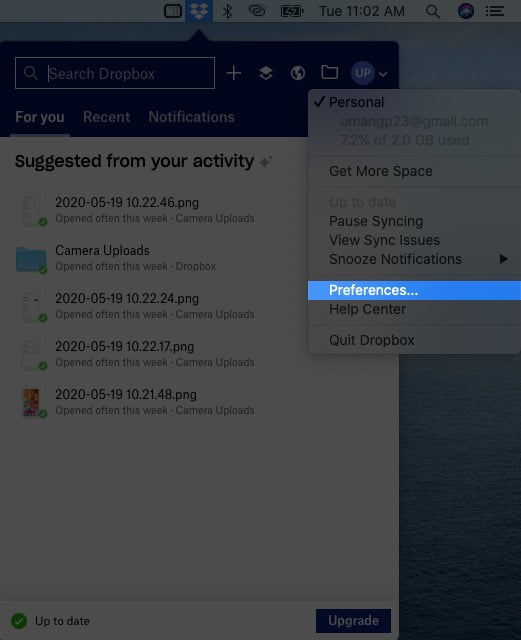Viewport: 521px width, 640px height.
Task: Open 2020-05-19 10.21.48.png thumbnail
Action: point(31,402)
